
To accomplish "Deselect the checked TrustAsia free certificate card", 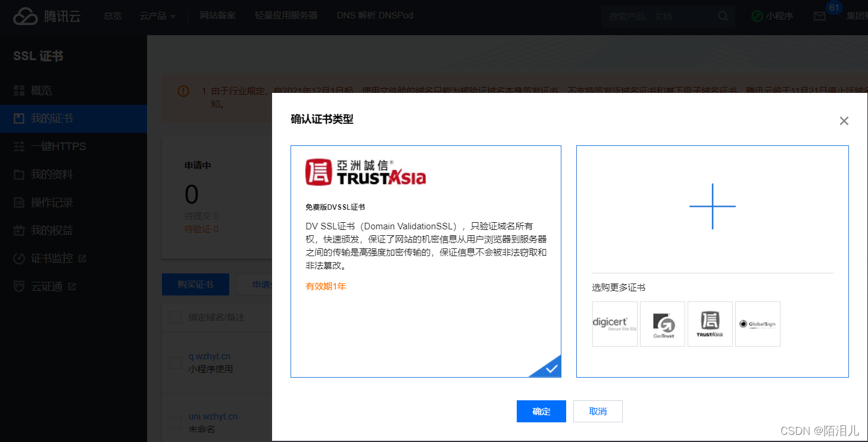I will tap(426, 260).
